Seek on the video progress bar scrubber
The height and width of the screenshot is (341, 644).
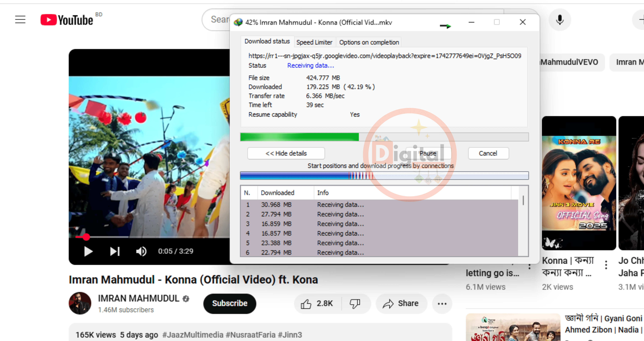86,237
